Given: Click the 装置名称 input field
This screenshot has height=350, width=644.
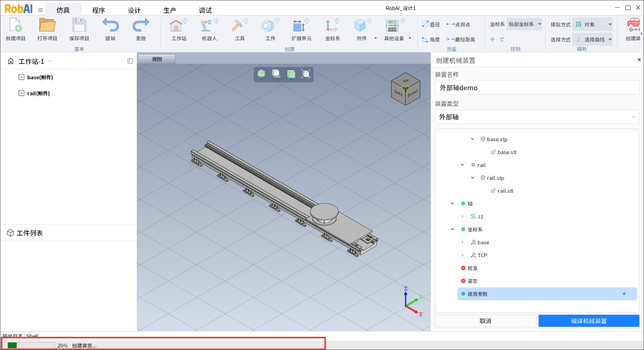Looking at the screenshot, I should pos(537,87).
